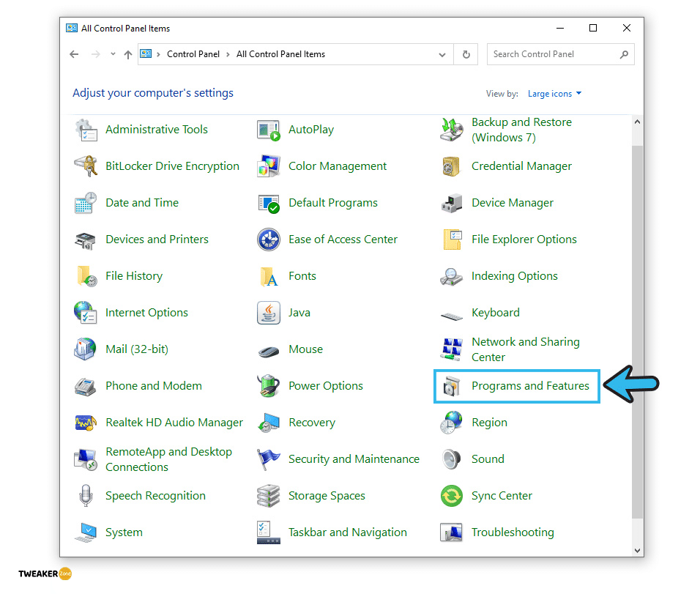The image size is (700, 594).
Task: Open the System link
Action: (124, 532)
